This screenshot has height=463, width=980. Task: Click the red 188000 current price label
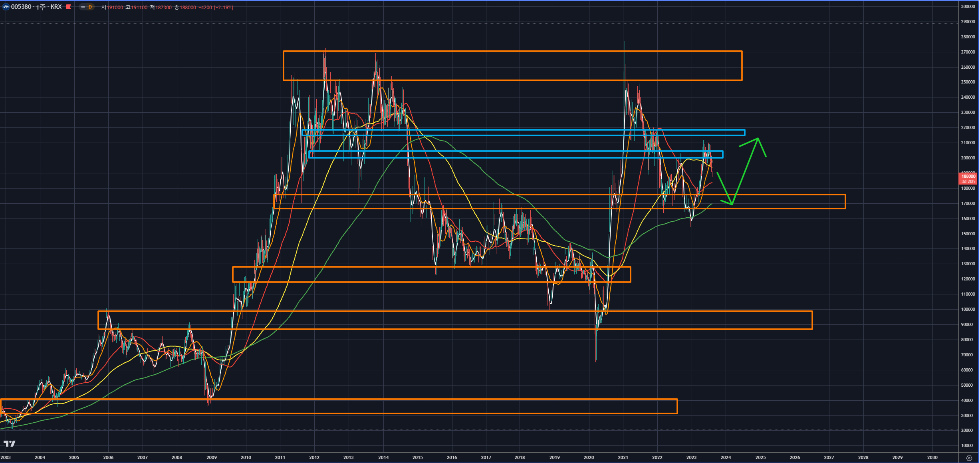(x=968, y=176)
